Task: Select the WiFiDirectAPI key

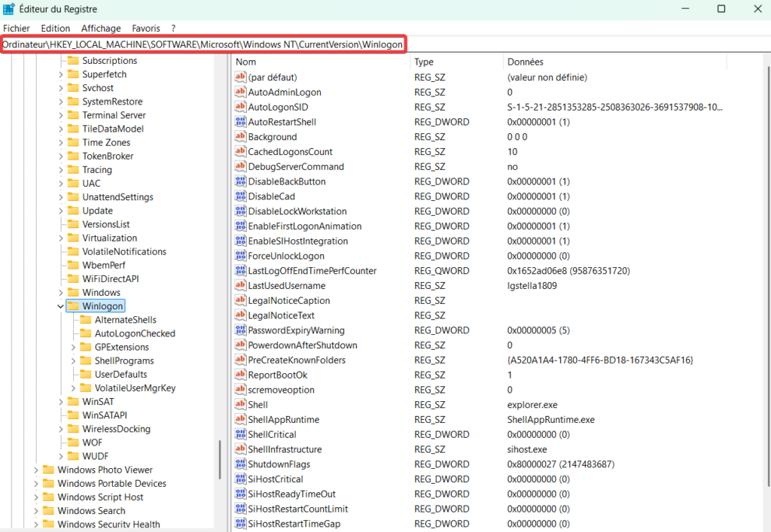Action: tap(110, 278)
